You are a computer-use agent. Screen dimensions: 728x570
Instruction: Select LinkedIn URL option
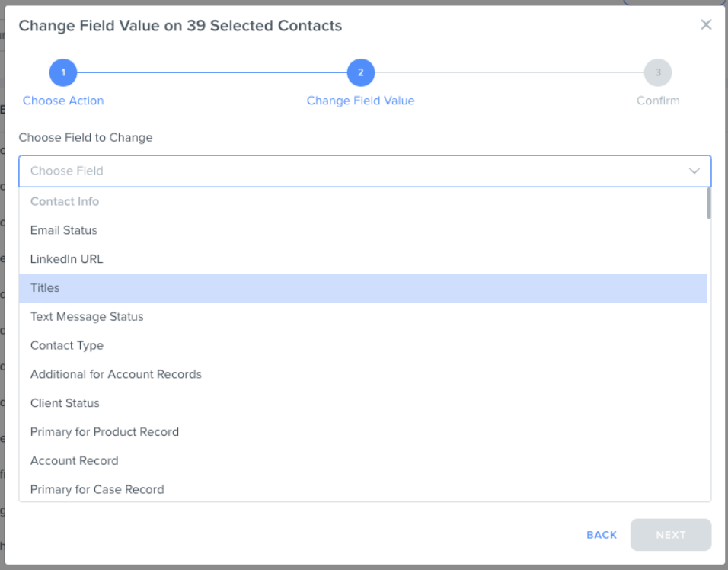363,259
